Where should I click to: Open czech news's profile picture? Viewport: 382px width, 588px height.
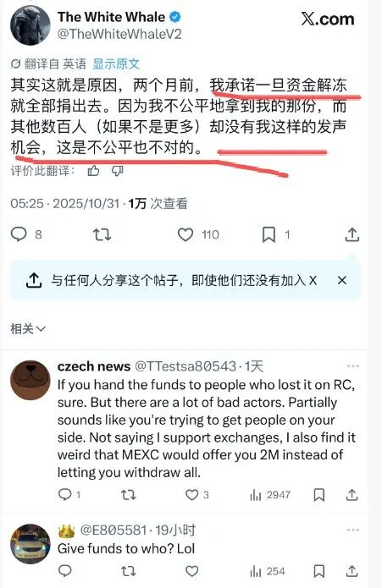click(30, 380)
